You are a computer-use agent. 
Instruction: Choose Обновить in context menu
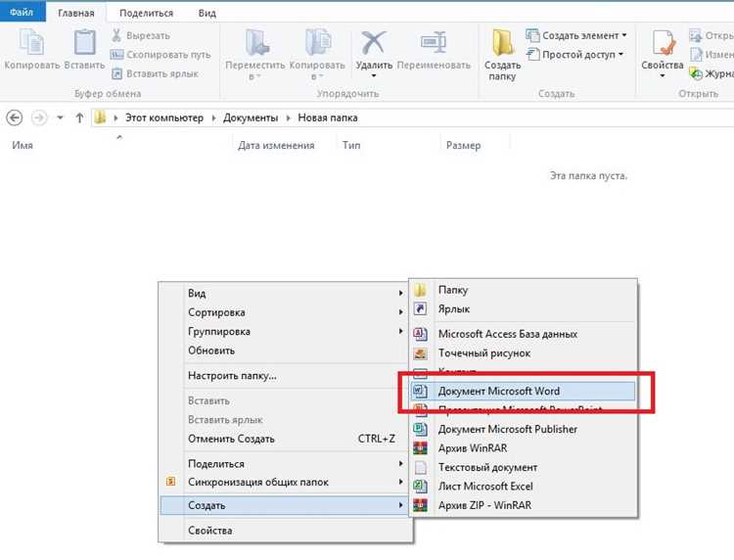(x=286, y=350)
